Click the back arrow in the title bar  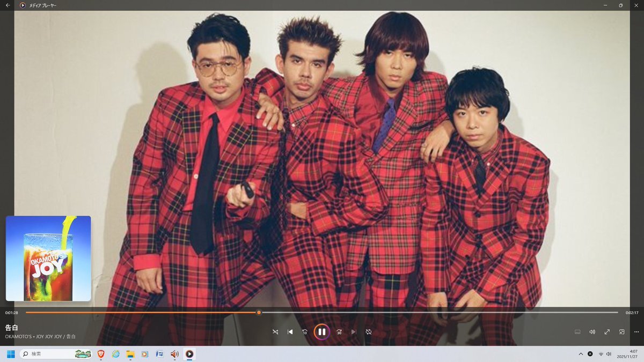point(8,5)
